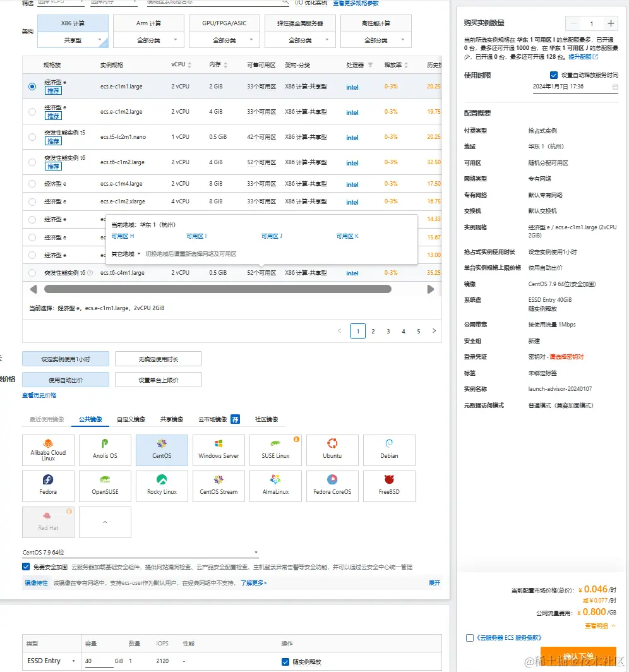Expand pricing details link arrow

click(601, 626)
